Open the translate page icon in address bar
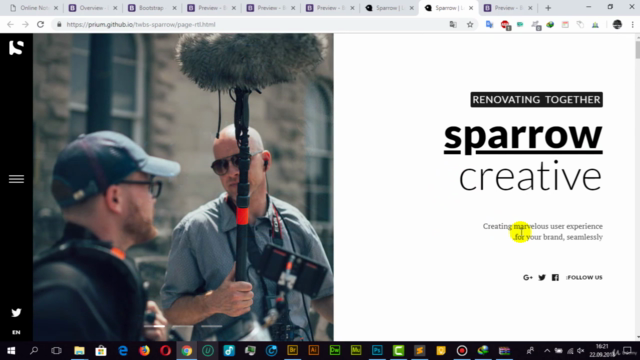Image resolution: width=640 pixels, height=360 pixels. pos(453,24)
